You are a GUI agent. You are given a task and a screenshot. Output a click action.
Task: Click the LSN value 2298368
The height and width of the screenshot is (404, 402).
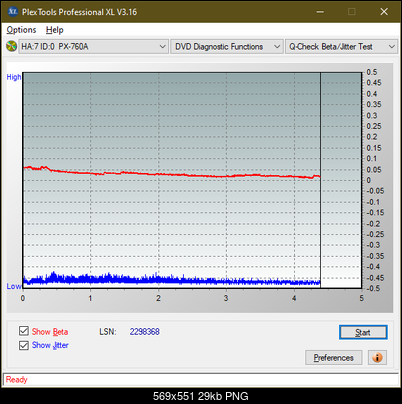click(145, 332)
